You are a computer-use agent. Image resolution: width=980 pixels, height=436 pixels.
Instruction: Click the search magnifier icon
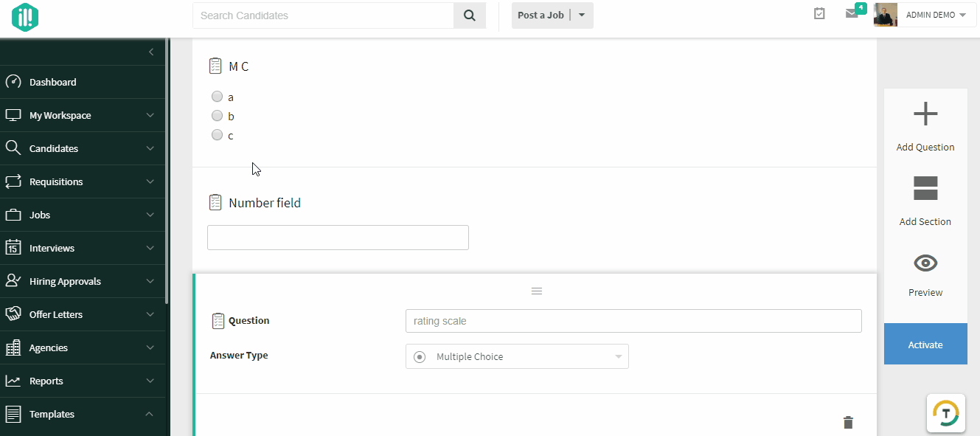[x=469, y=15]
